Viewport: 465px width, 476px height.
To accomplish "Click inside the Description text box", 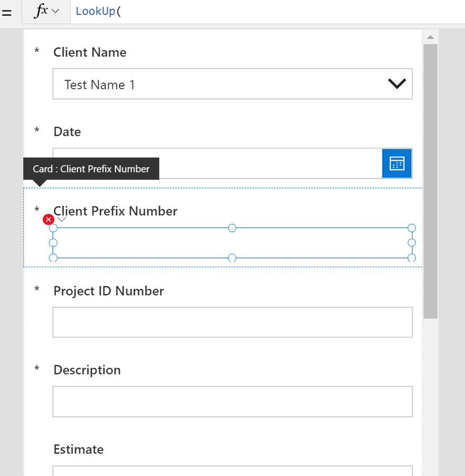I will pos(232,401).
